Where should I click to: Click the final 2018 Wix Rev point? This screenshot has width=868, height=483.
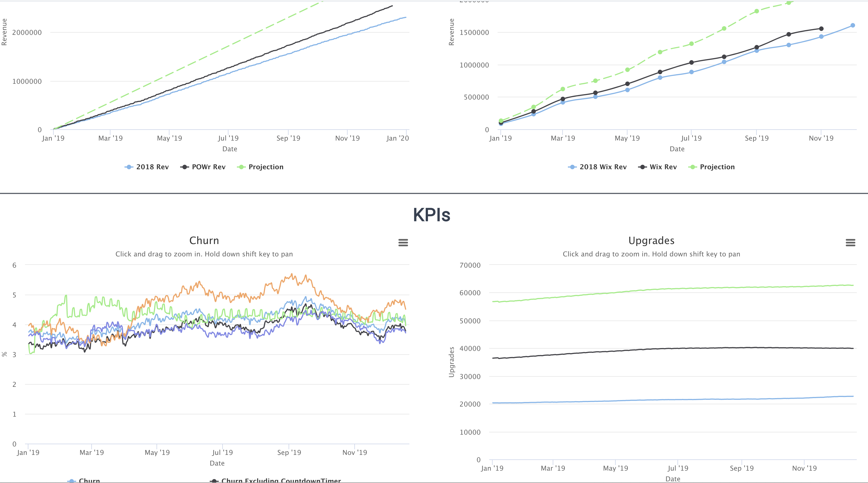coord(853,25)
